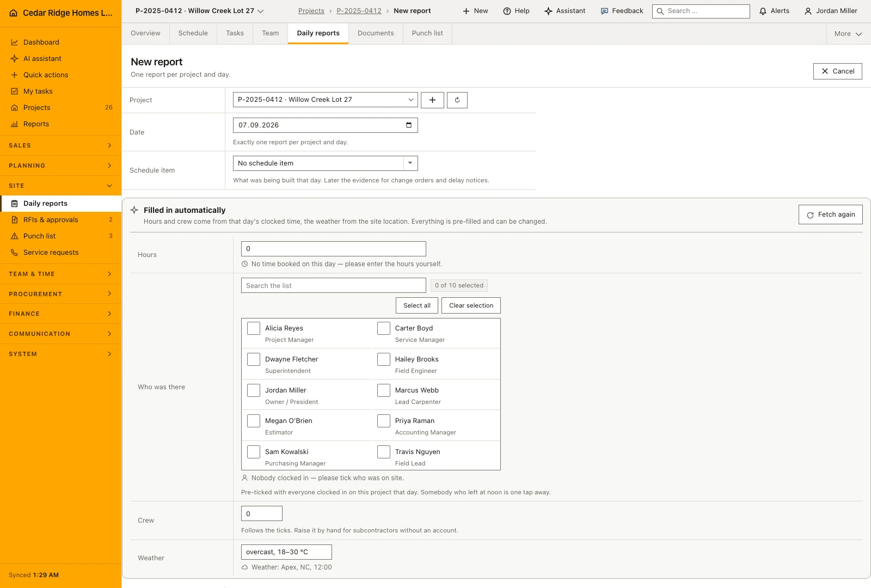Cancel the new report
Viewport: 871px width, 588px height.
pos(838,71)
